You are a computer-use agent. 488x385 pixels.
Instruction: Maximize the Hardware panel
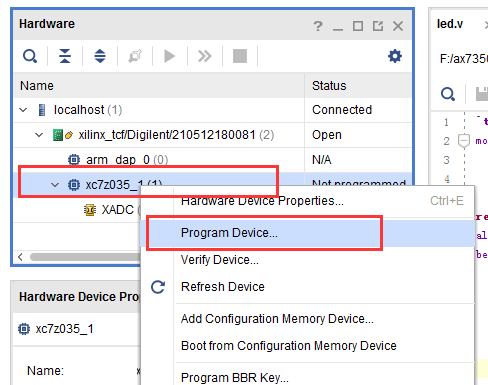pyautogui.click(x=358, y=26)
